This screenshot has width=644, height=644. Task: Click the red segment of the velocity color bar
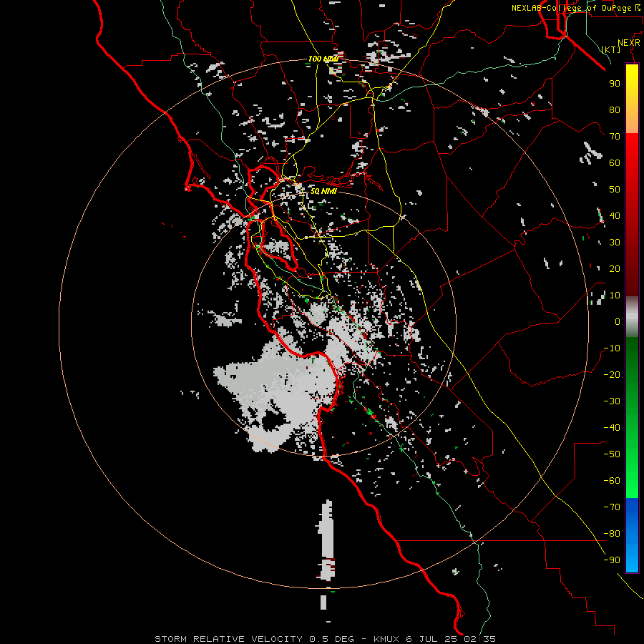click(x=632, y=213)
